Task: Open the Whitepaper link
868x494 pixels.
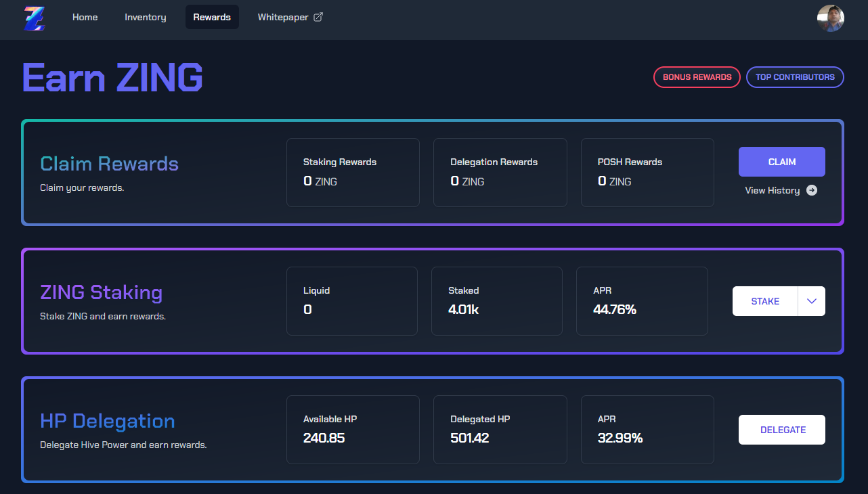Action: tap(290, 17)
